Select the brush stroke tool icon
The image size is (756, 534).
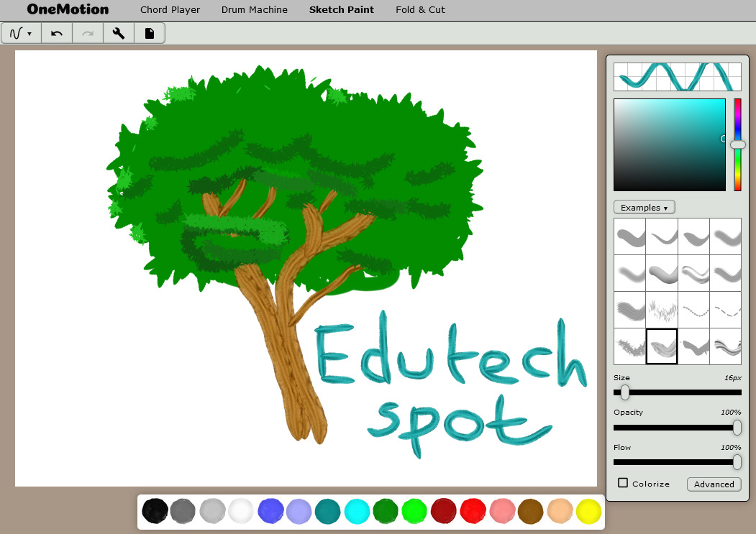click(16, 32)
